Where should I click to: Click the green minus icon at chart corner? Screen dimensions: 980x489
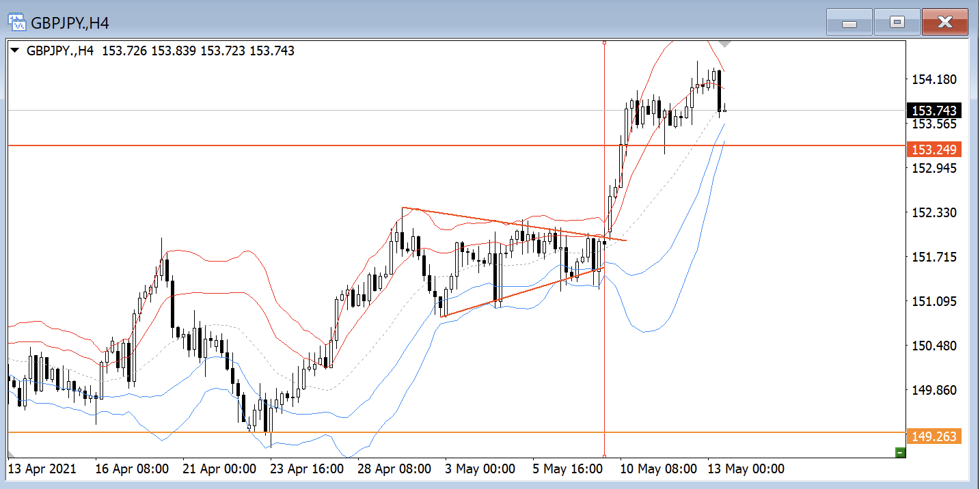900,452
